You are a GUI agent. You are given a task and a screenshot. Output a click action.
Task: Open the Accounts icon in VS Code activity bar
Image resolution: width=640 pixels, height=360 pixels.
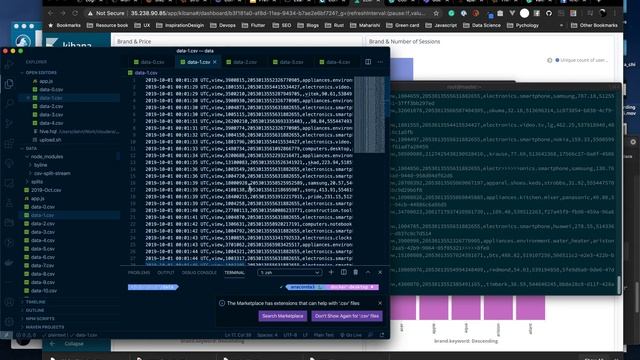pos(9,302)
